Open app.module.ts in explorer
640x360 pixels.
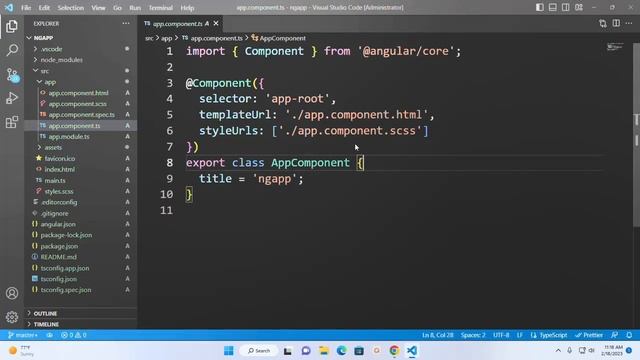(x=80, y=136)
